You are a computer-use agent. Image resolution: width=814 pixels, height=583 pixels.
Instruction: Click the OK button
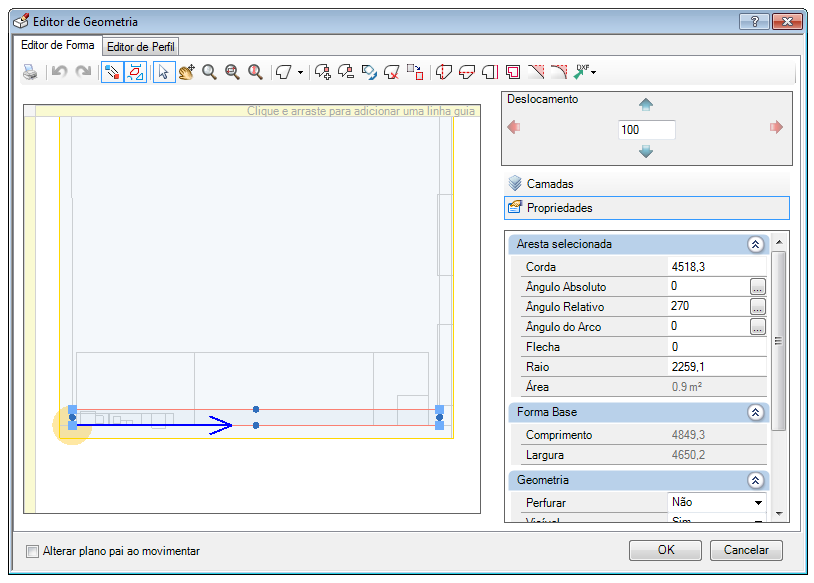point(665,550)
